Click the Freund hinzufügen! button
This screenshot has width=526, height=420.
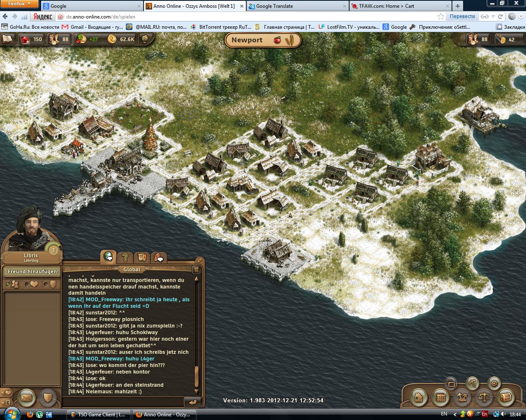pyautogui.click(x=32, y=271)
